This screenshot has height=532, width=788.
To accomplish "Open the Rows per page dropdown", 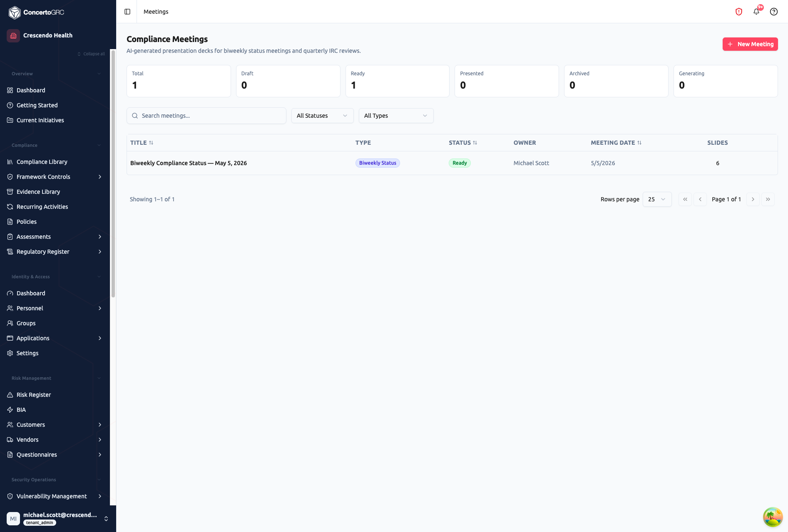I will point(657,199).
